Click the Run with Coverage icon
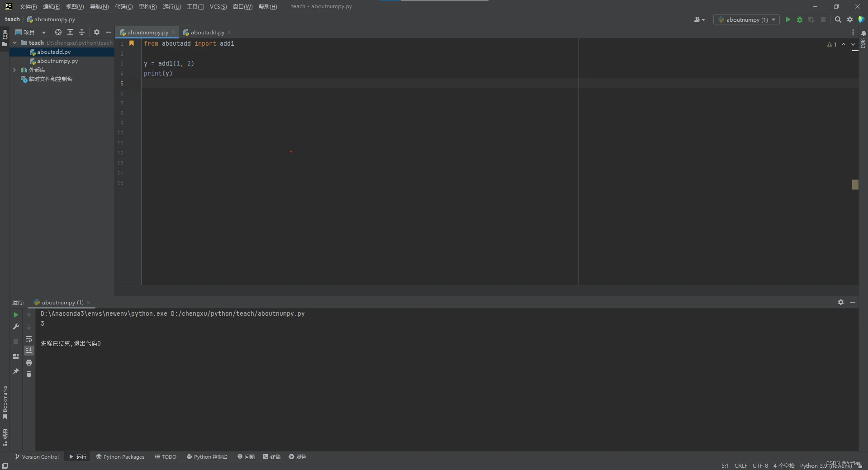The height and width of the screenshot is (470, 868). pos(811,19)
